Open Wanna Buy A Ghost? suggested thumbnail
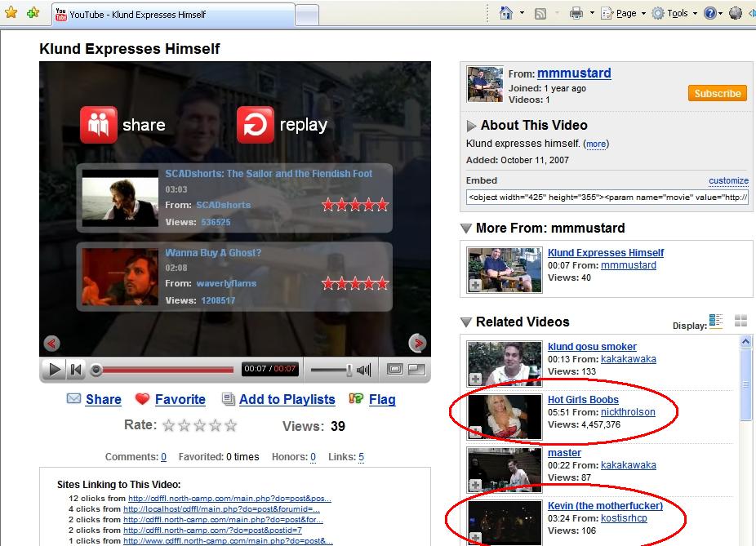 (x=120, y=277)
